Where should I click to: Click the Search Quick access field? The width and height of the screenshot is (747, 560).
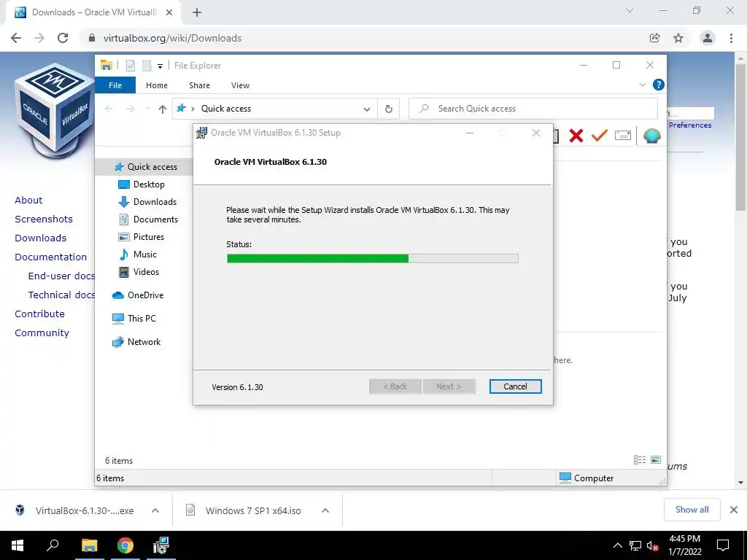click(533, 109)
